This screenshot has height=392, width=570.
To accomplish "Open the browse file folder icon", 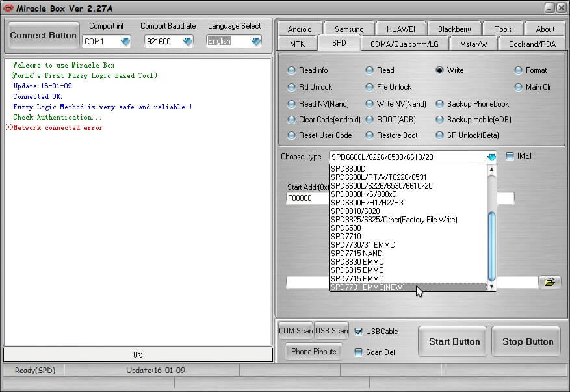I will pyautogui.click(x=549, y=282).
